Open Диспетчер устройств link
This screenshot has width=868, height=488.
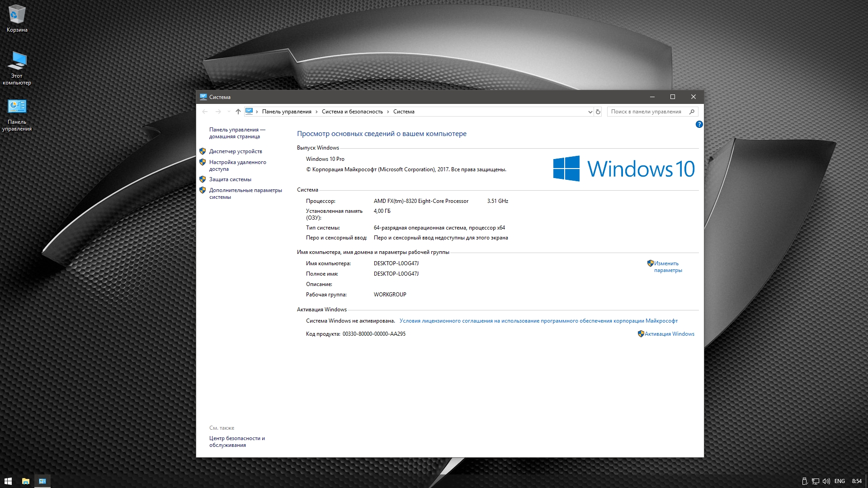236,151
